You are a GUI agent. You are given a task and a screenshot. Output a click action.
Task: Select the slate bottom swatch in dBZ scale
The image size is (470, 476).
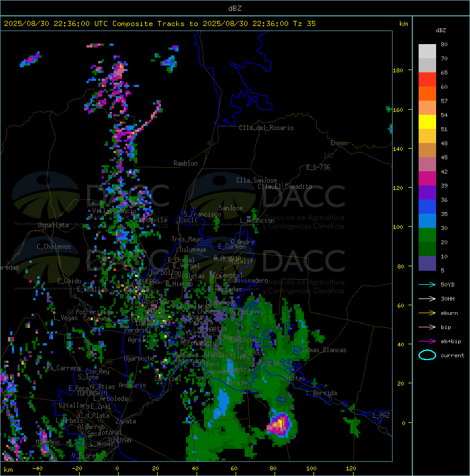427,263
